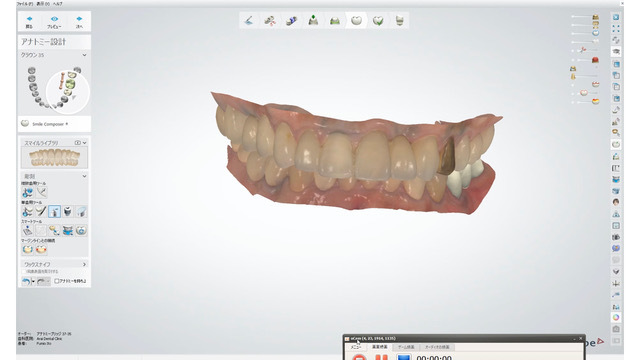This screenshot has height=360, width=640.
Task: Open the ファイル menu
Action: pos(24,4)
